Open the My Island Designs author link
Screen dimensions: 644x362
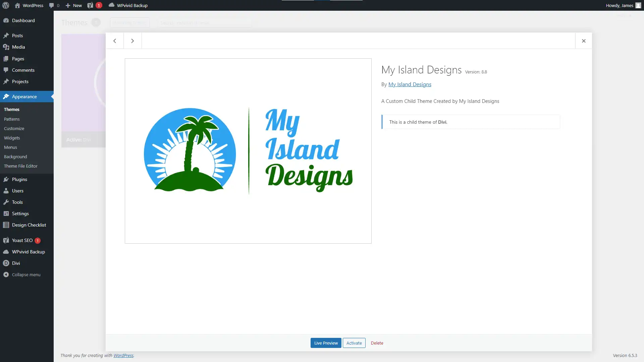tap(410, 84)
